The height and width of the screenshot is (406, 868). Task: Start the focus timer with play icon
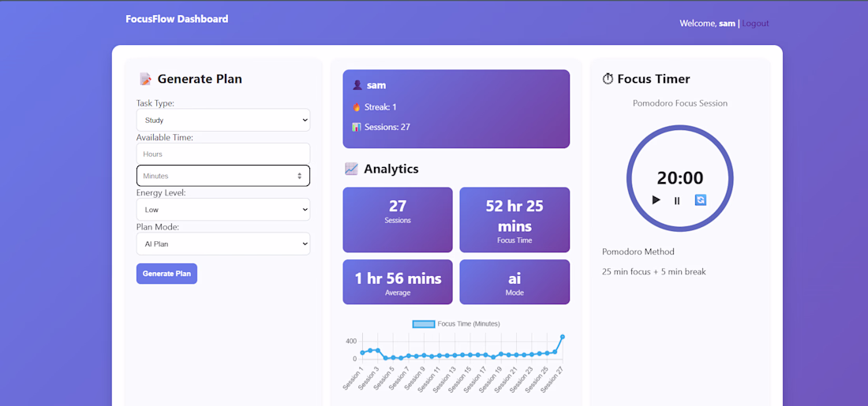pos(657,200)
